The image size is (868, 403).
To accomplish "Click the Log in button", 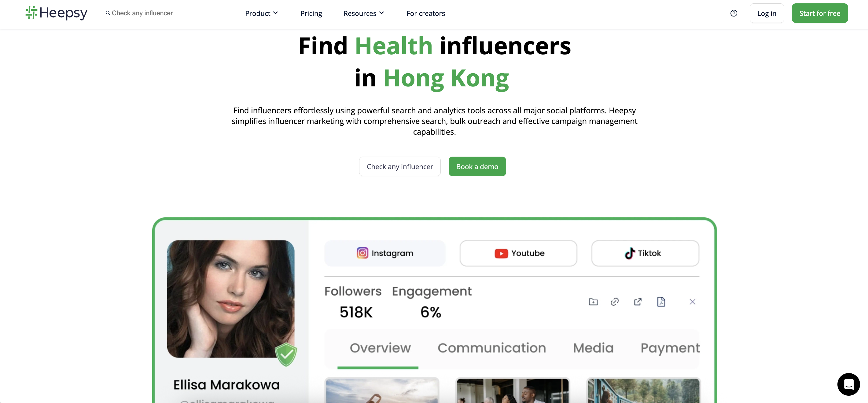I will (767, 13).
